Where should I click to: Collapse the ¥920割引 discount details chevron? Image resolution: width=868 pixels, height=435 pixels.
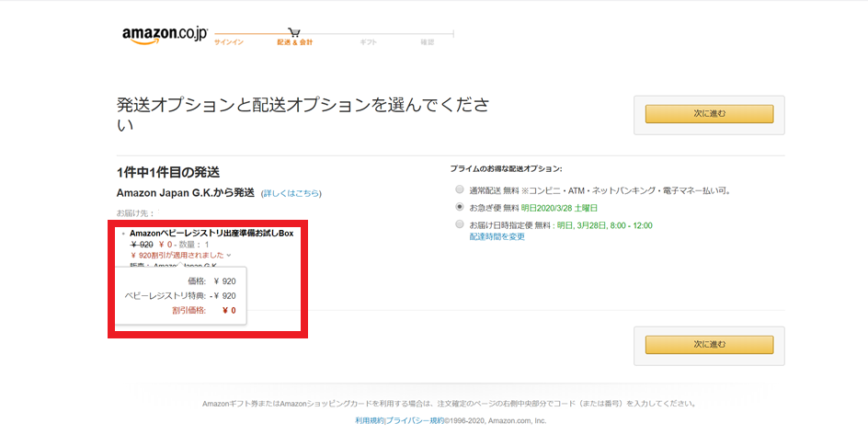[229, 255]
